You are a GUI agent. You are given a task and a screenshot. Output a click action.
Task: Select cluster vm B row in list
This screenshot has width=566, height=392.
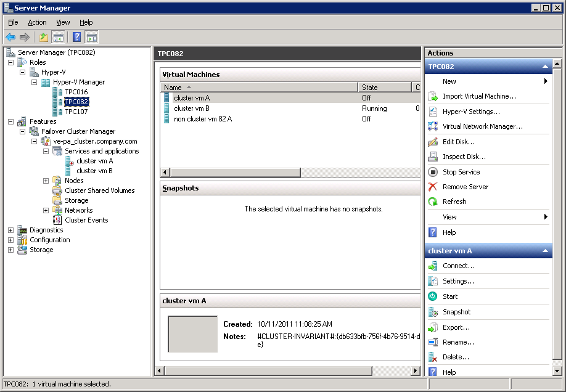(291, 108)
